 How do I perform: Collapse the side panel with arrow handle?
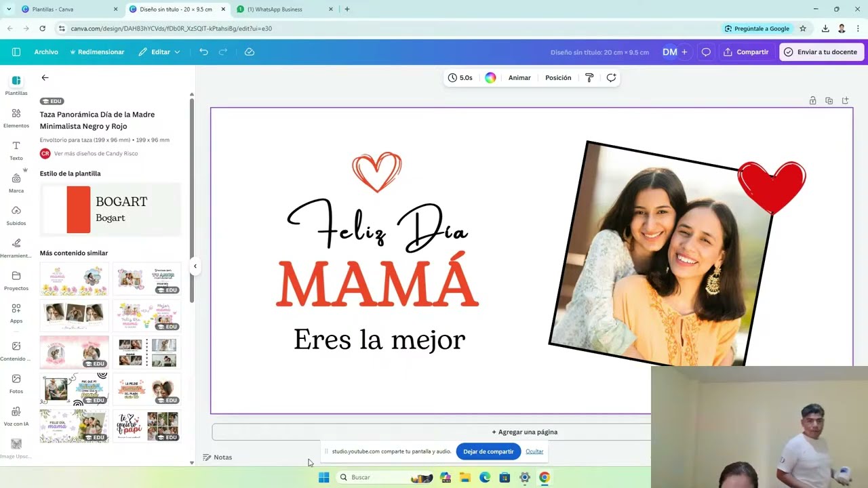[195, 266]
